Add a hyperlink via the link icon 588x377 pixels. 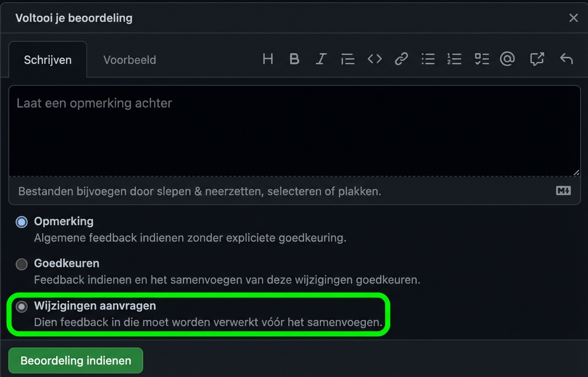401,59
